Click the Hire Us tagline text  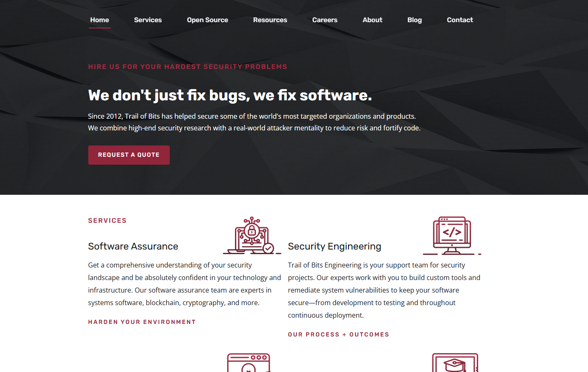(187, 67)
